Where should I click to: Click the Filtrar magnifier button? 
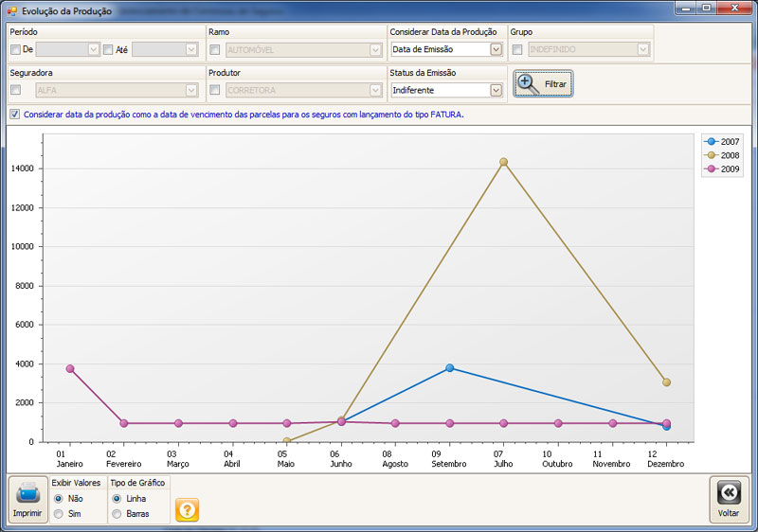click(x=543, y=84)
